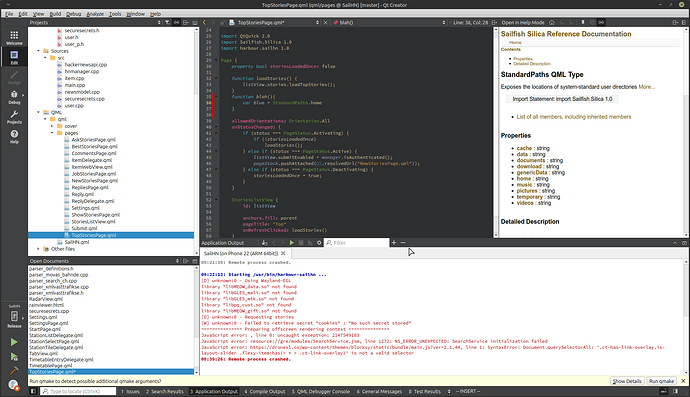Viewport: 690px width, 397px height.
Task: Toggle left sidebar visibility in status bar
Action: pos(33,391)
